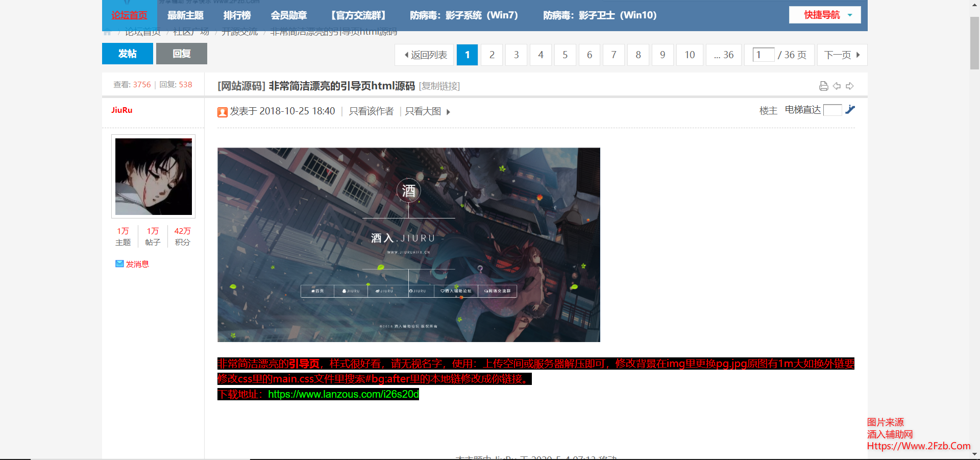Go to page 6
980x460 pixels.
coord(590,55)
